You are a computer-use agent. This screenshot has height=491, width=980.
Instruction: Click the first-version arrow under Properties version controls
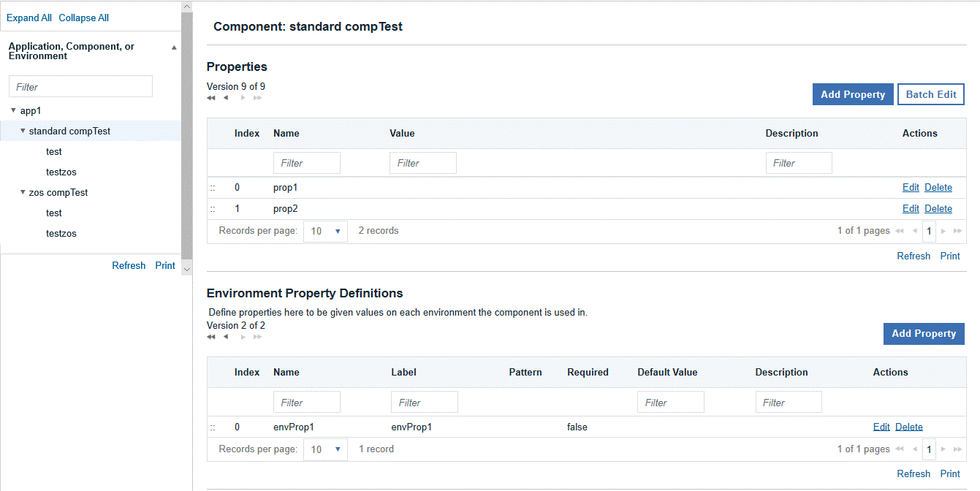[211, 96]
